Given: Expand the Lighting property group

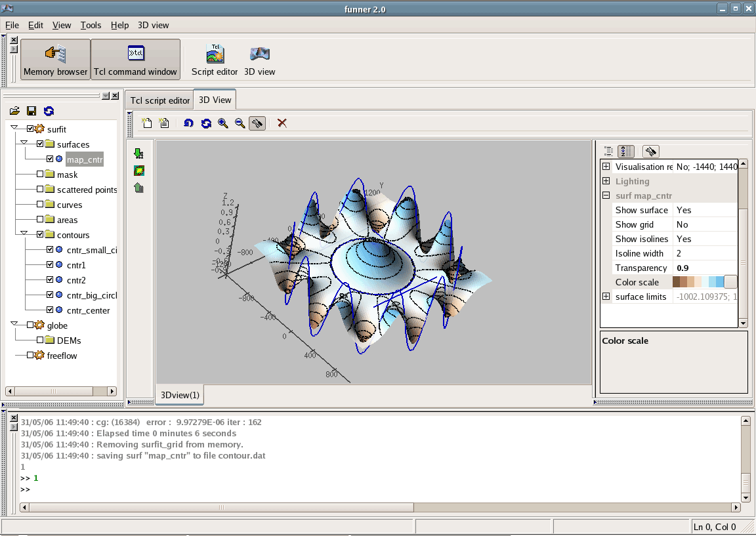Looking at the screenshot, I should [x=606, y=181].
